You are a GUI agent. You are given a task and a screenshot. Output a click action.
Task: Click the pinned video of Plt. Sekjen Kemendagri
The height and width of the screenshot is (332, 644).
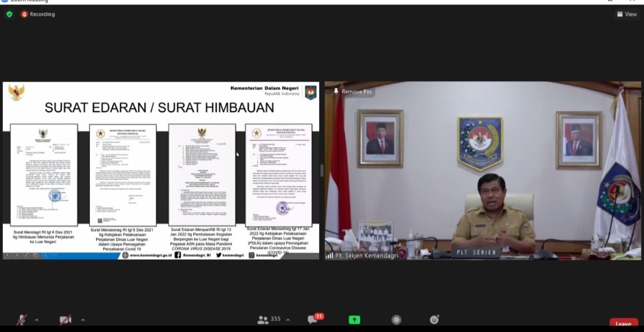(x=482, y=170)
